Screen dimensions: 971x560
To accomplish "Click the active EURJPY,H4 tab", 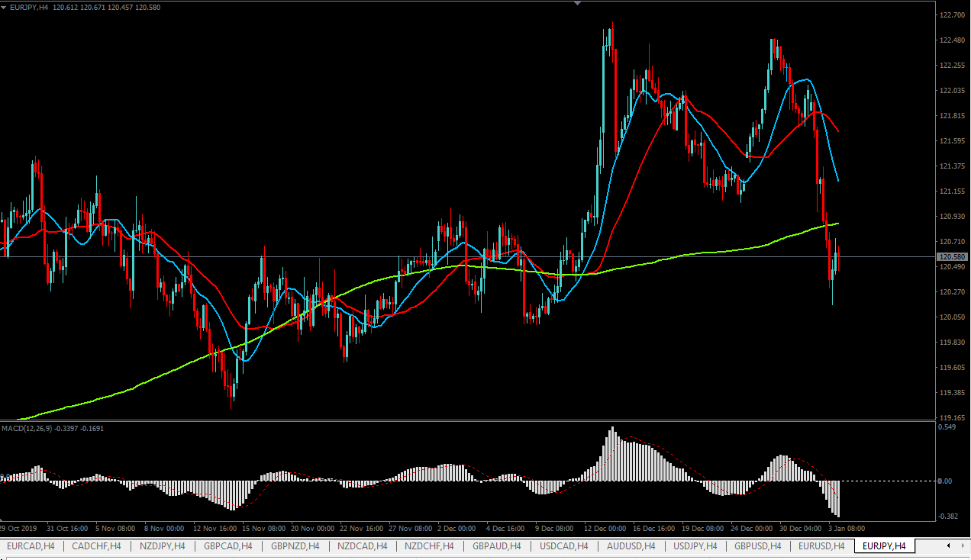I will 884,546.
